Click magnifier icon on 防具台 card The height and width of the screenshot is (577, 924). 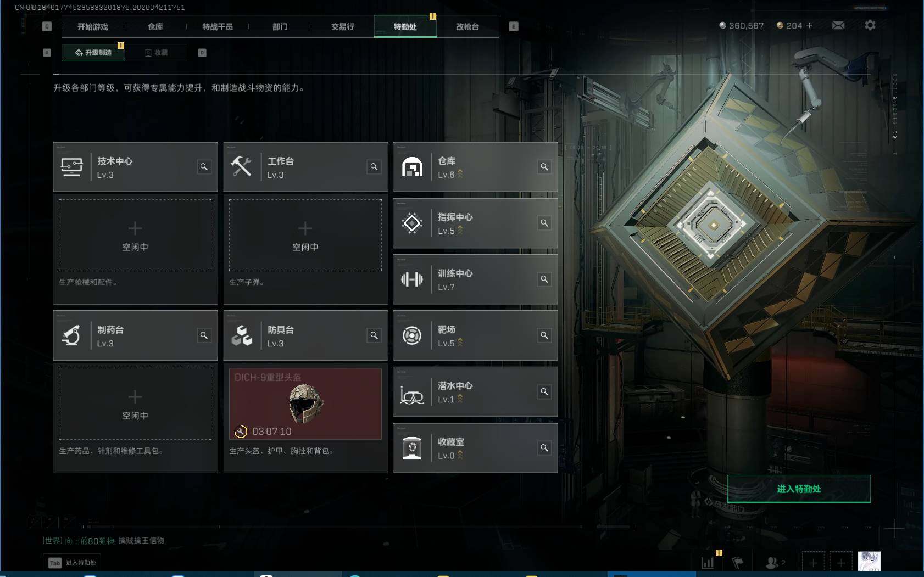[x=374, y=335]
